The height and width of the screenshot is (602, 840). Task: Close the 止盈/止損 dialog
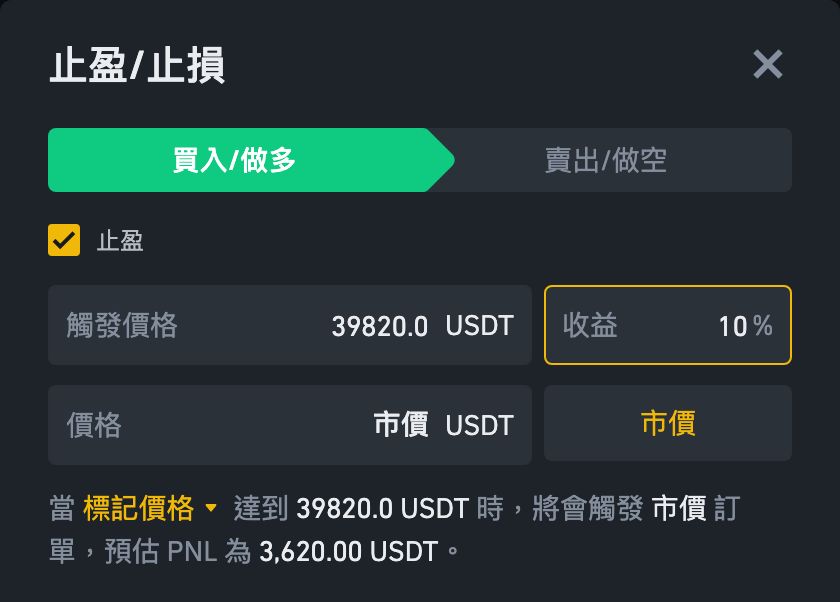click(x=767, y=65)
